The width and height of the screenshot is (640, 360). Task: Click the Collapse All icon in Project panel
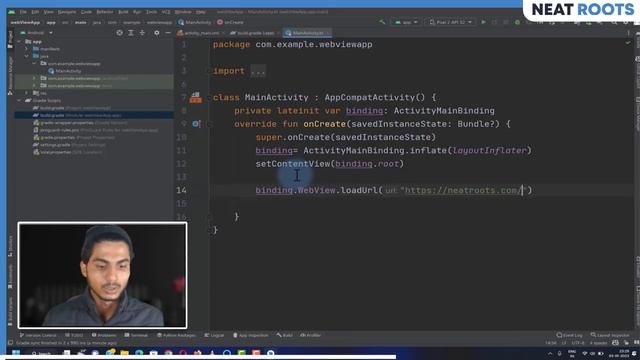point(142,33)
